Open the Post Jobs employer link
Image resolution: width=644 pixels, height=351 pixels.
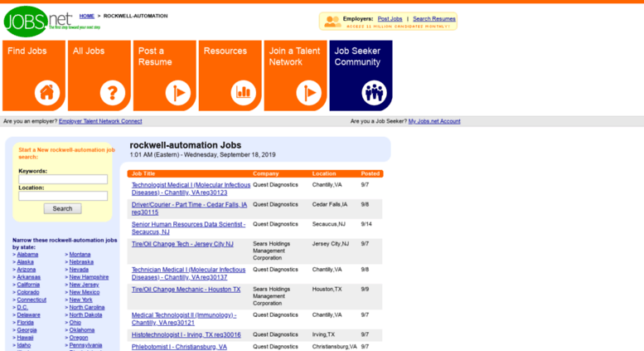pyautogui.click(x=390, y=19)
